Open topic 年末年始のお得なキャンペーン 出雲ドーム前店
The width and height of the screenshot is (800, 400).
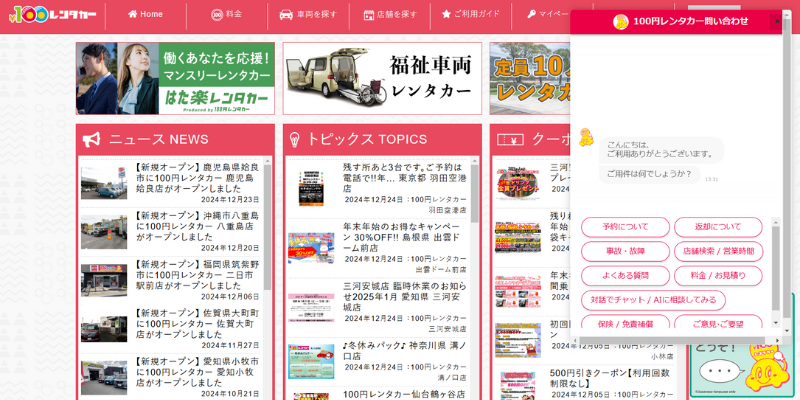[404, 237]
